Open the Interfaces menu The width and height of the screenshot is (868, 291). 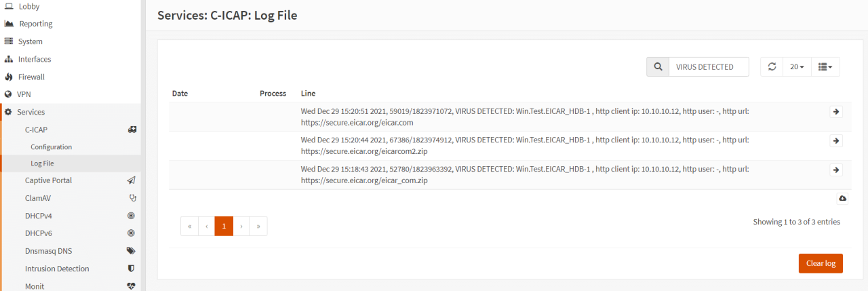34,59
